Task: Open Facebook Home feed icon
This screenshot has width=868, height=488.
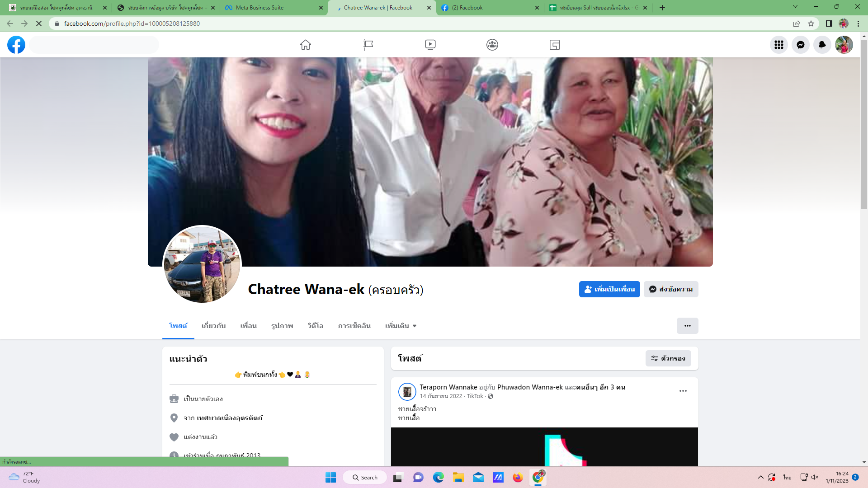Action: pyautogui.click(x=306, y=45)
